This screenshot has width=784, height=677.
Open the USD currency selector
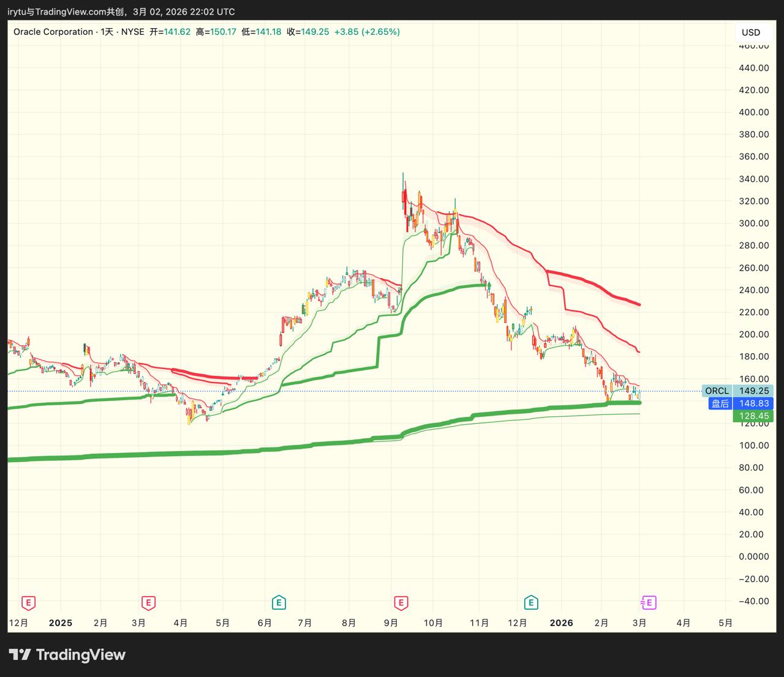pyautogui.click(x=750, y=32)
